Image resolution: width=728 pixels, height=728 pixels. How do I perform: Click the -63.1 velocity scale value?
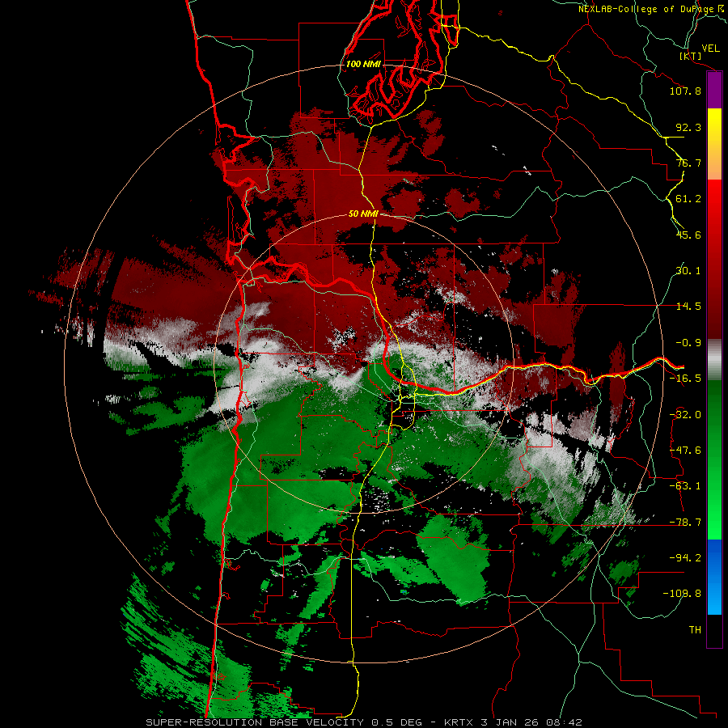(685, 486)
